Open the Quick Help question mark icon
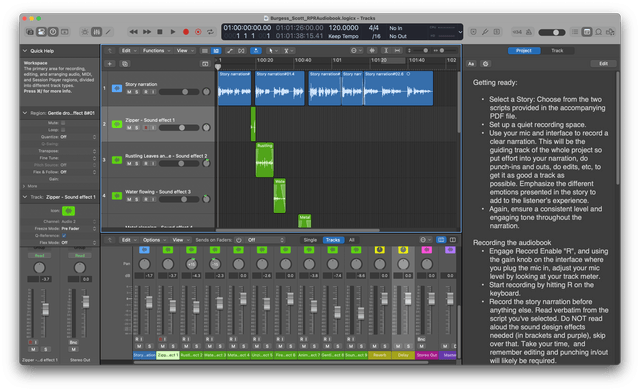Viewport: 640px width, 391px height. [x=53, y=32]
